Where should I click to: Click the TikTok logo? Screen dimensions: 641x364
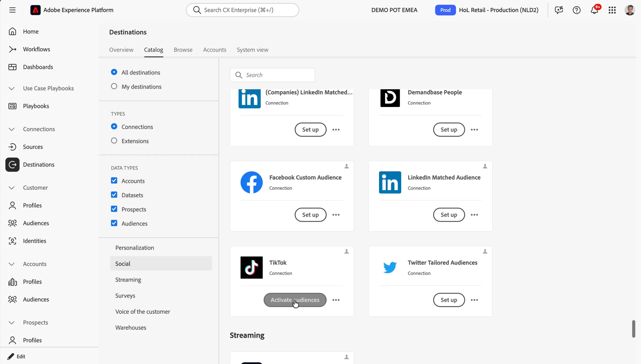[251, 267]
